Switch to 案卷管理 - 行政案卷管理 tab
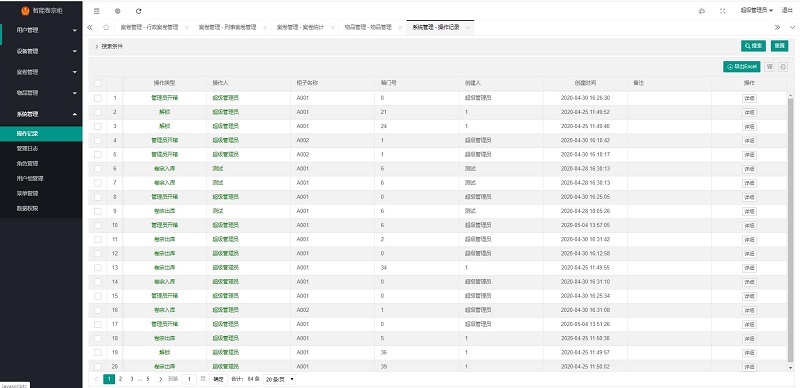Viewport: 800px width, 388px height. click(149, 28)
